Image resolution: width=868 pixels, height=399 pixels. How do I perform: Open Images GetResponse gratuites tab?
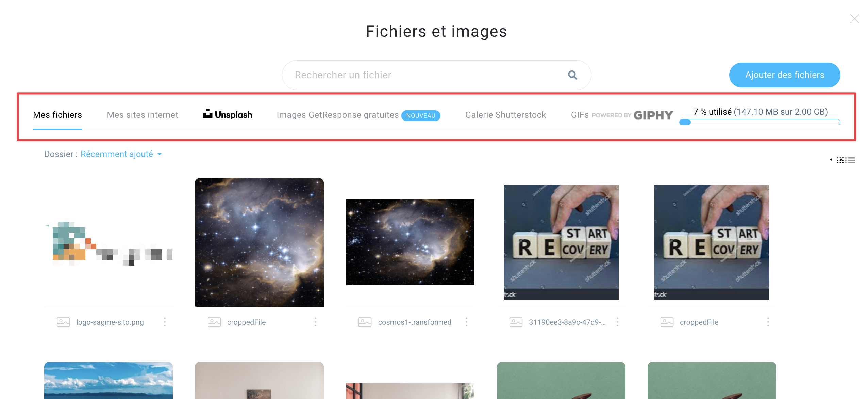tap(358, 115)
